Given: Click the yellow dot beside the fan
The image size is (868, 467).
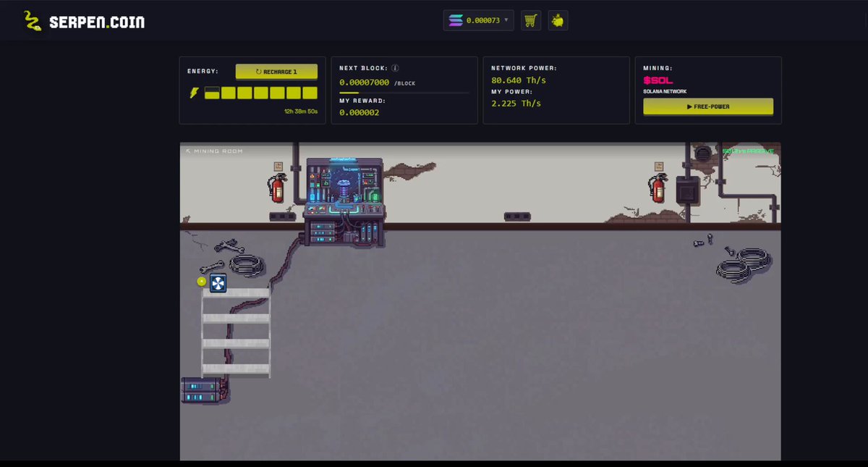Looking at the screenshot, I should click(x=202, y=281).
